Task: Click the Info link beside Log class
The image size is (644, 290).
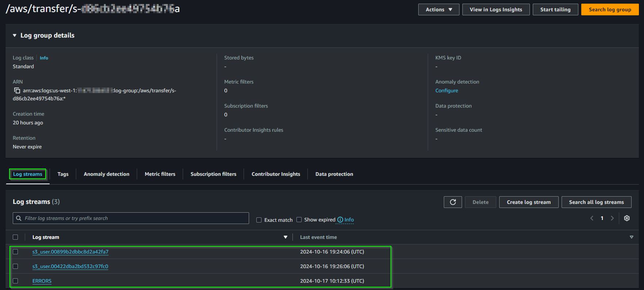Action: tap(44, 58)
